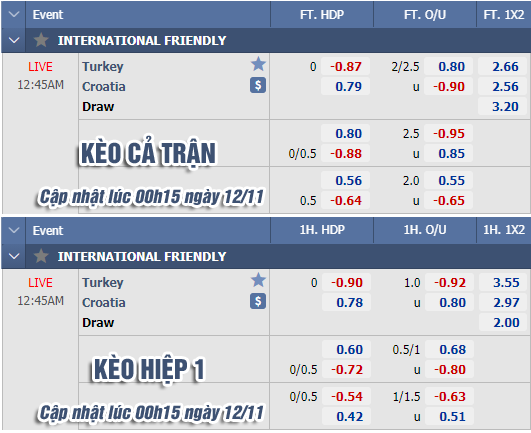Pick Croatia full-time handicap odds 0.79

coord(345,87)
